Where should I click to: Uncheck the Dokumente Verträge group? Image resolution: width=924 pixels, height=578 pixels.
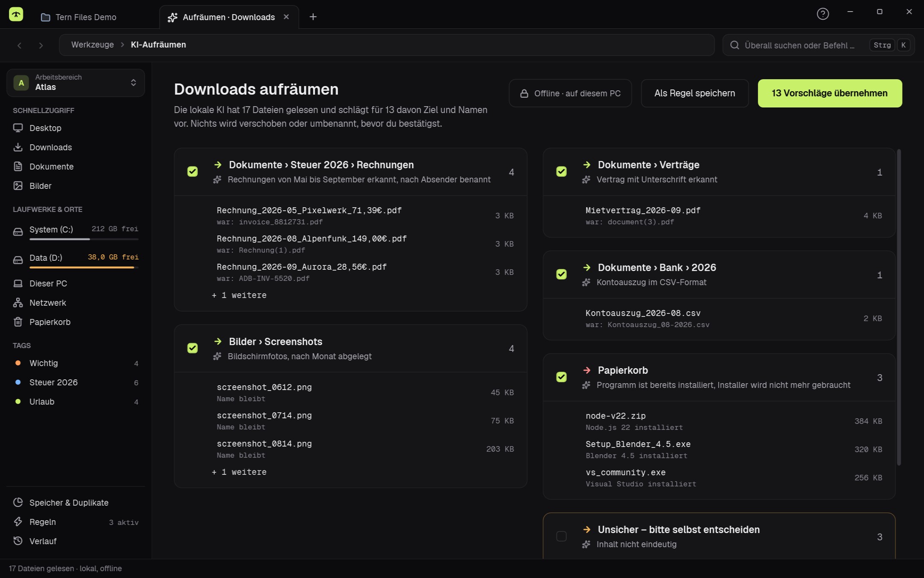561,172
